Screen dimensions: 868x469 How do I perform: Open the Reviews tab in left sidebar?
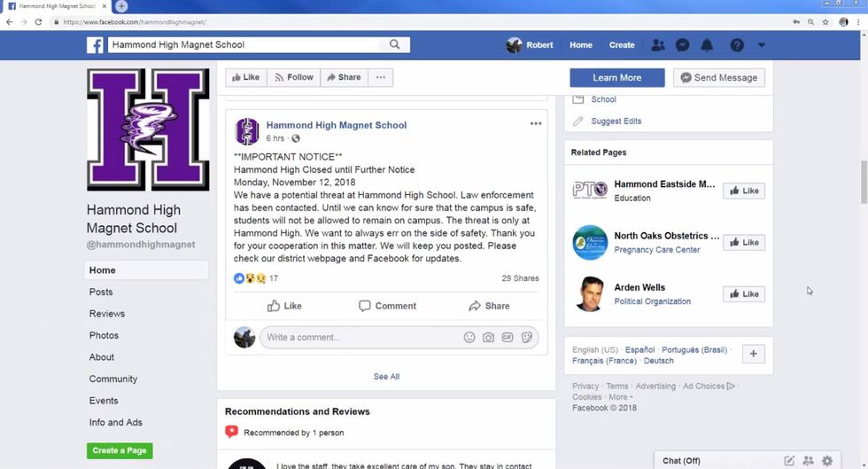(107, 314)
